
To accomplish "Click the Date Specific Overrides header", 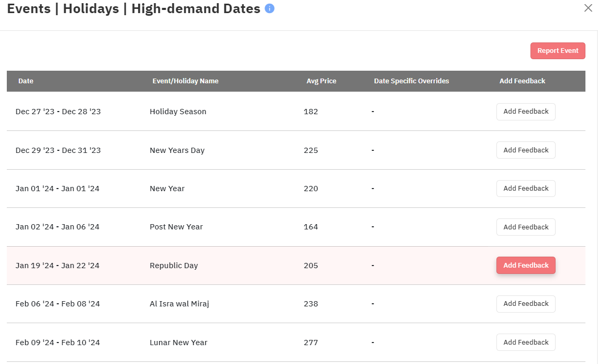I will pos(412,81).
